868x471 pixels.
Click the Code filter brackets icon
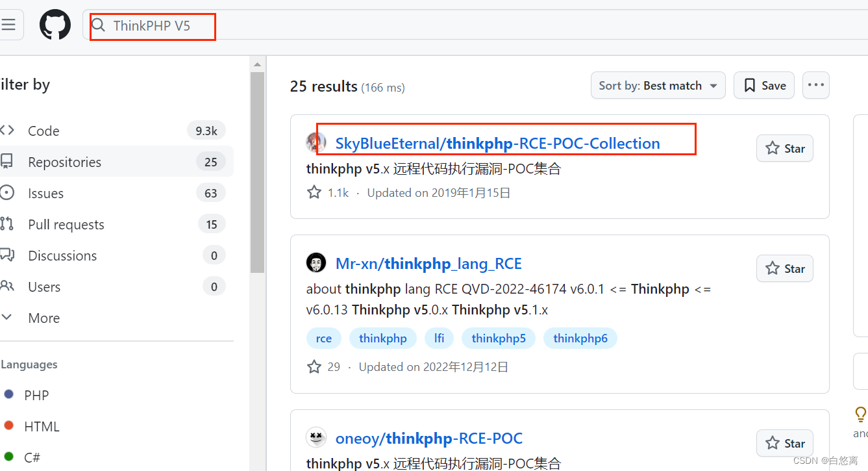[7, 130]
